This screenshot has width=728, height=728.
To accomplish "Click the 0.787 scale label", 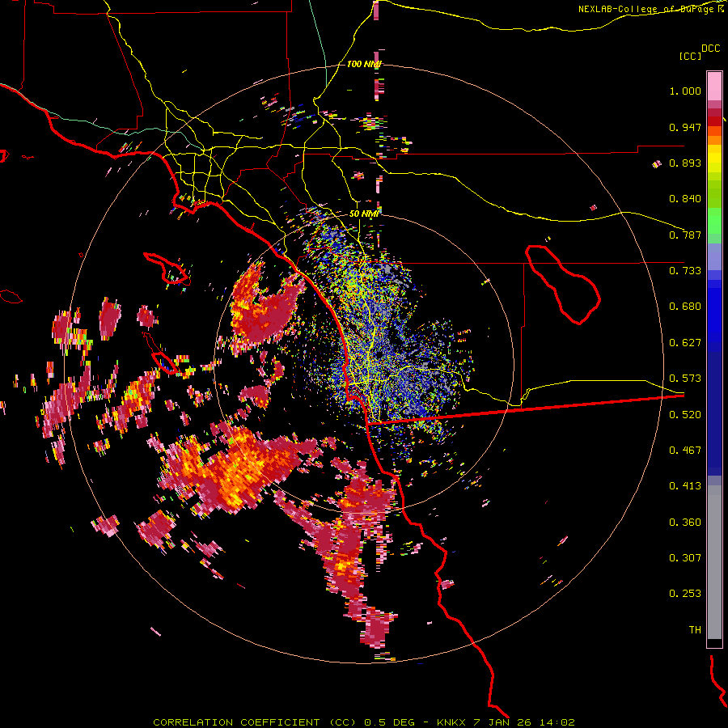I will coord(685,235).
